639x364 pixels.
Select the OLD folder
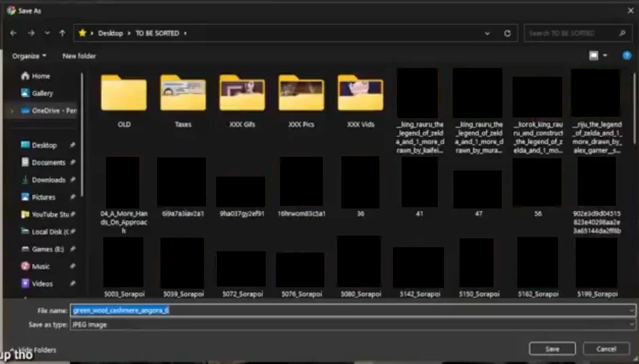click(124, 101)
